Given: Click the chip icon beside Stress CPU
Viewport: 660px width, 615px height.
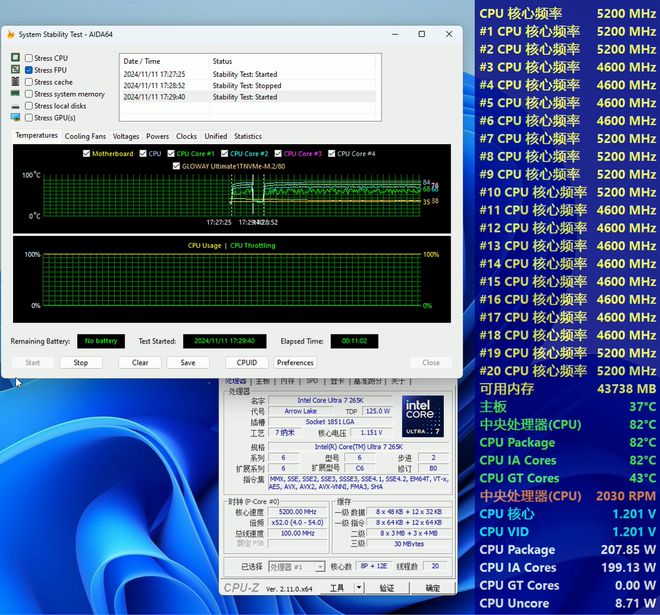Looking at the screenshot, I should (15, 58).
